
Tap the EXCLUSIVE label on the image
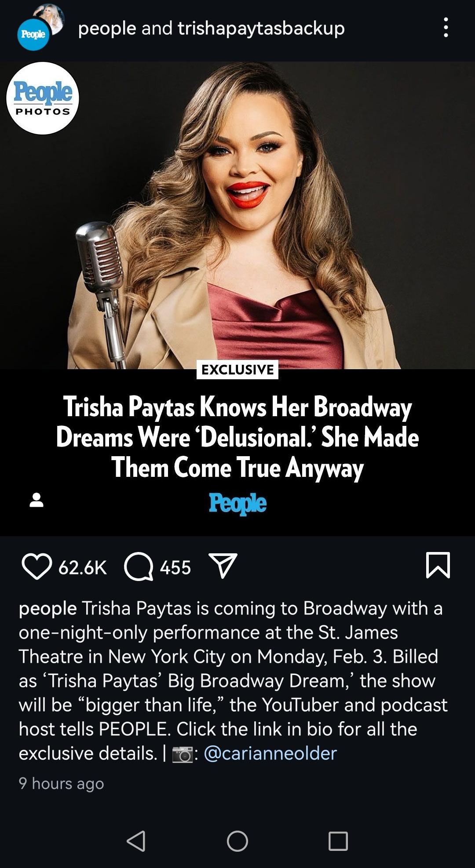[x=237, y=370]
